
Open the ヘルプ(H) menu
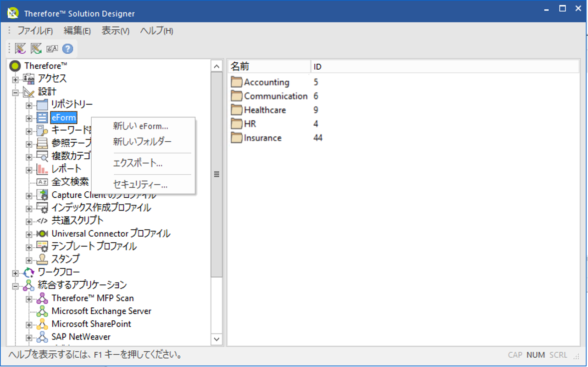[x=156, y=31]
